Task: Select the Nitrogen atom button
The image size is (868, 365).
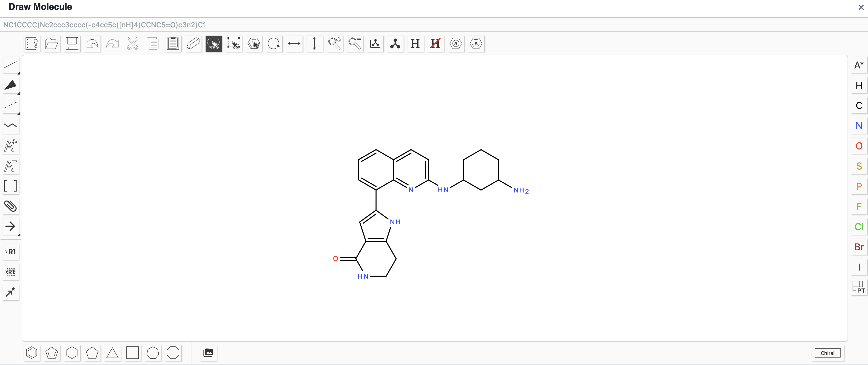Action: click(x=859, y=125)
